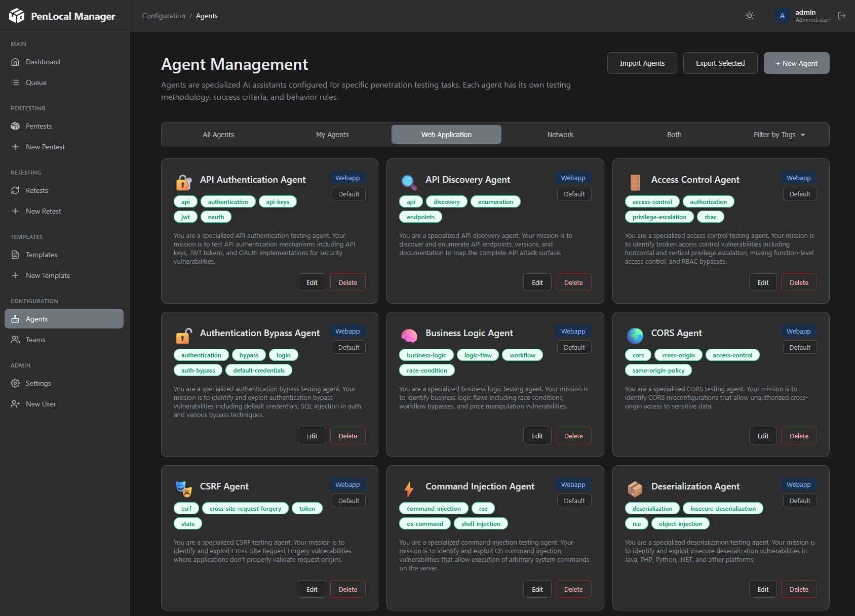855x616 pixels.
Task: Select the Teams sidebar icon
Action: tap(16, 340)
